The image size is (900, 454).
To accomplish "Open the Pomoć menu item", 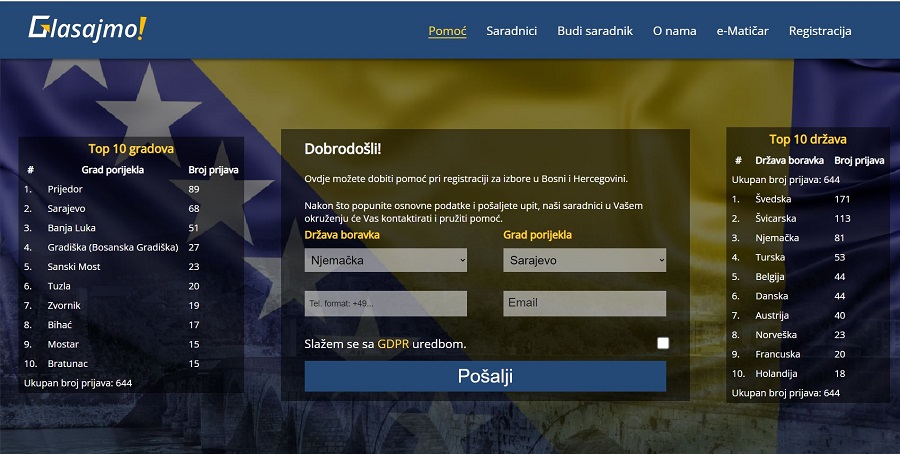I will (447, 31).
